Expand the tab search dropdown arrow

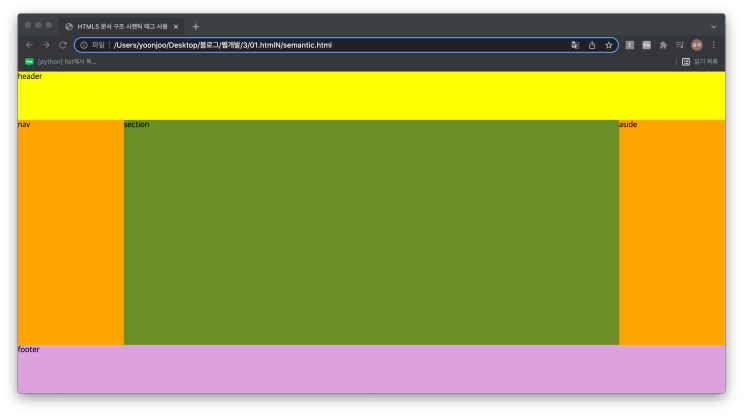tap(714, 27)
